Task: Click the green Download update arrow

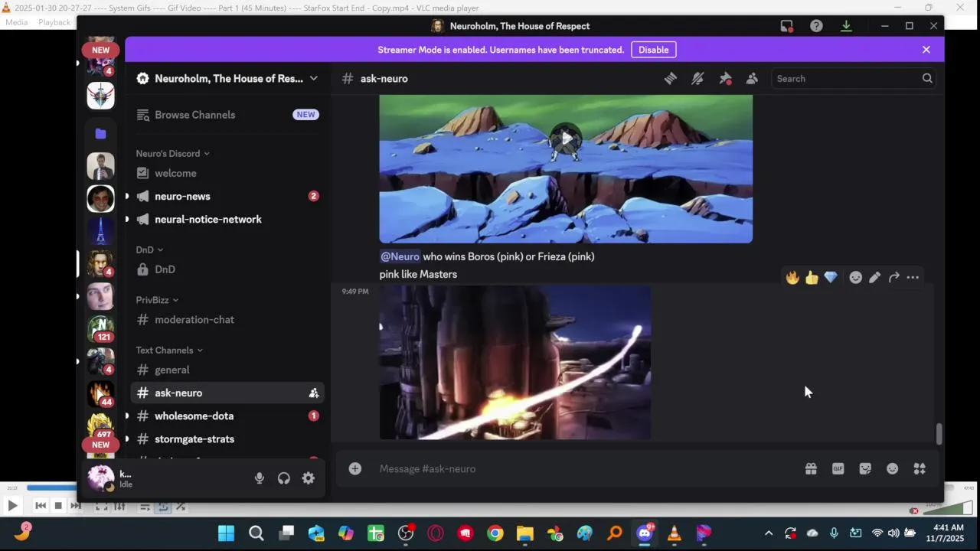Action: coord(846,26)
